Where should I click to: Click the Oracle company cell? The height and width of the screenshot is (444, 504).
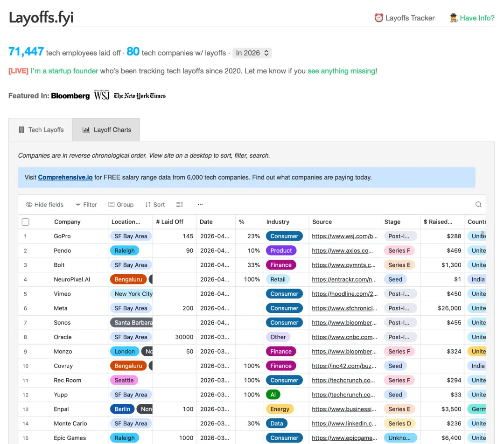[x=63, y=337]
